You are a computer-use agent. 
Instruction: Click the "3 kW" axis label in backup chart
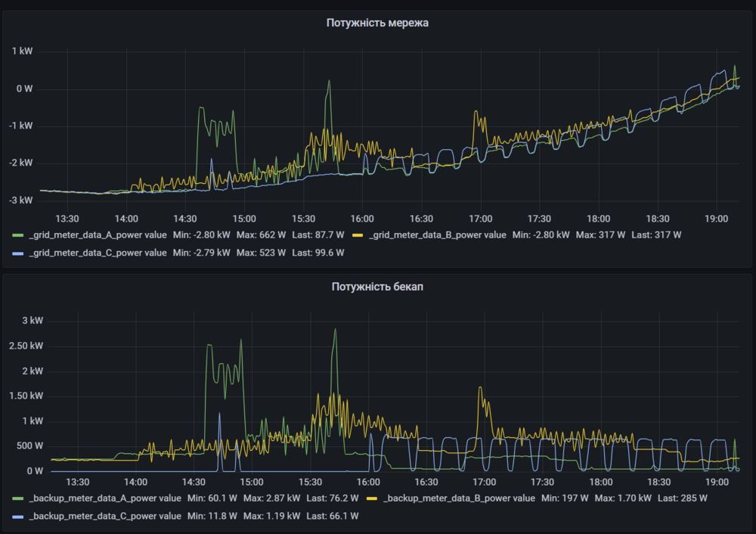coord(33,321)
